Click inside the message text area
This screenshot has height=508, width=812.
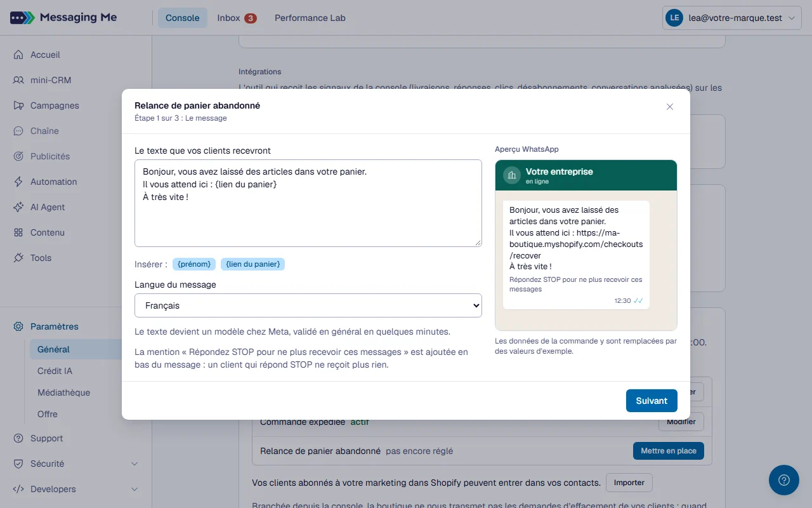pos(308,203)
